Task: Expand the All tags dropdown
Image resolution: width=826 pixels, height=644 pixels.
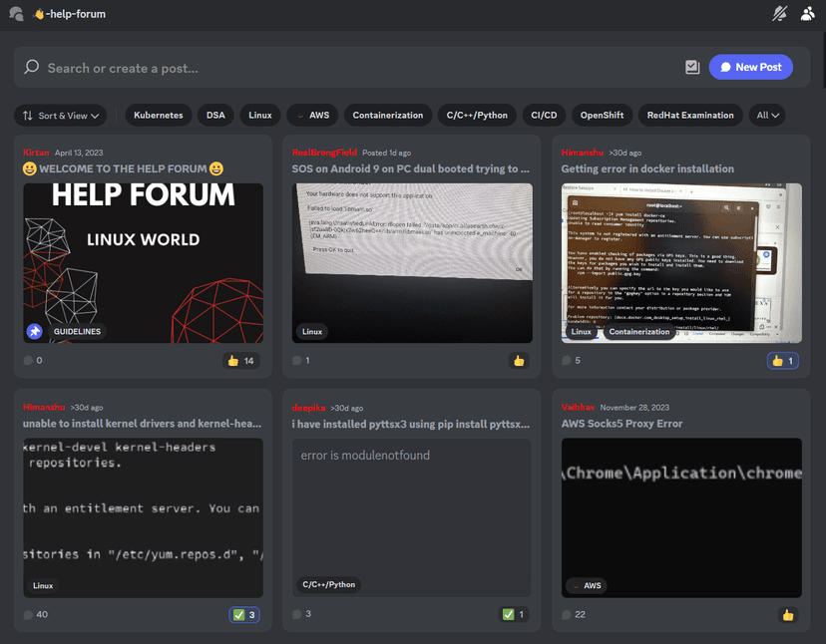Action: tap(768, 116)
